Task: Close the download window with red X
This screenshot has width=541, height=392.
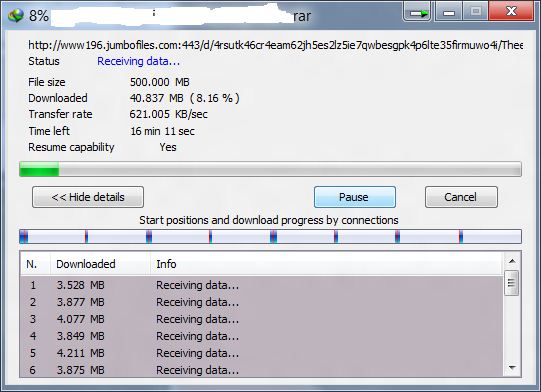Action: pos(512,11)
